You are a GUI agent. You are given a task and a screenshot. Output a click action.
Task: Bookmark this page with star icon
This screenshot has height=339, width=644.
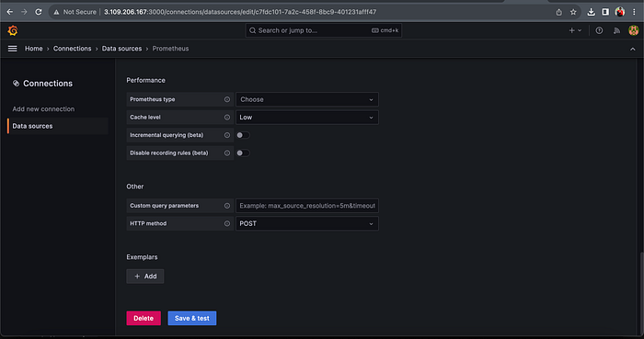573,12
